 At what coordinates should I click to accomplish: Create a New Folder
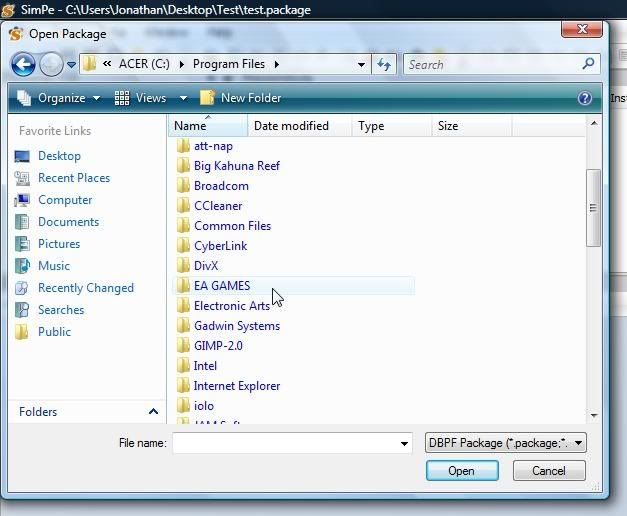pyautogui.click(x=241, y=98)
